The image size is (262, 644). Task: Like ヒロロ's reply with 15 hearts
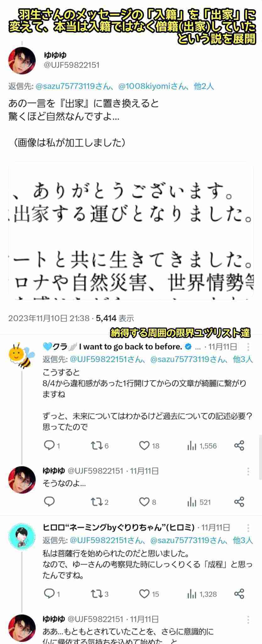click(144, 594)
